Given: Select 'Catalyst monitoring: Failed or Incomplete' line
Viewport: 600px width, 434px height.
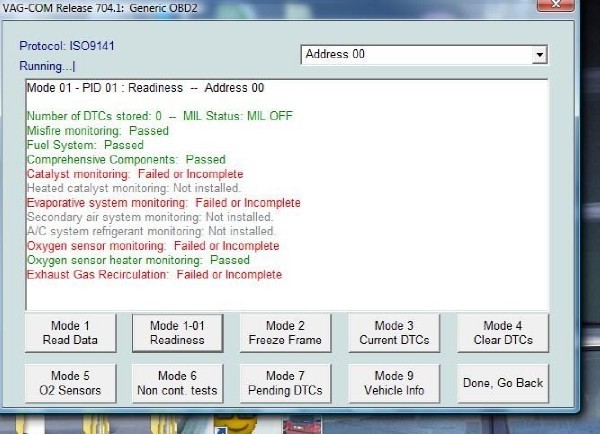Looking at the screenshot, I should pyautogui.click(x=135, y=174).
